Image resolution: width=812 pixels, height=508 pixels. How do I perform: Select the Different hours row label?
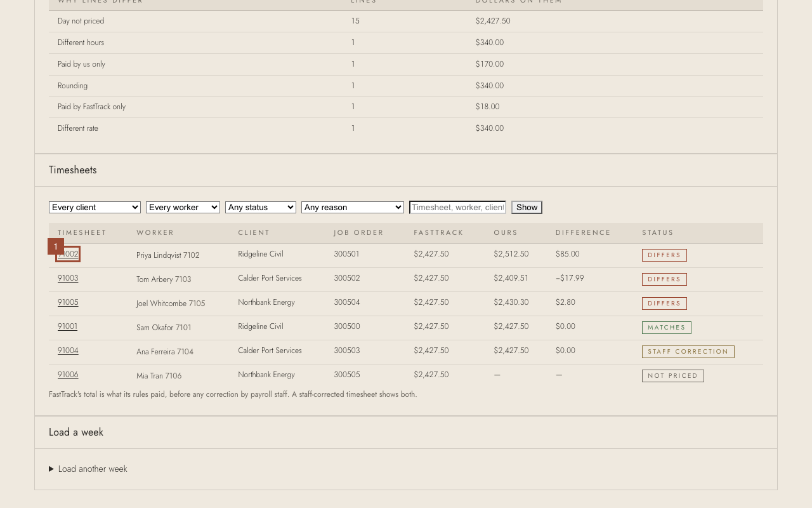81,43
